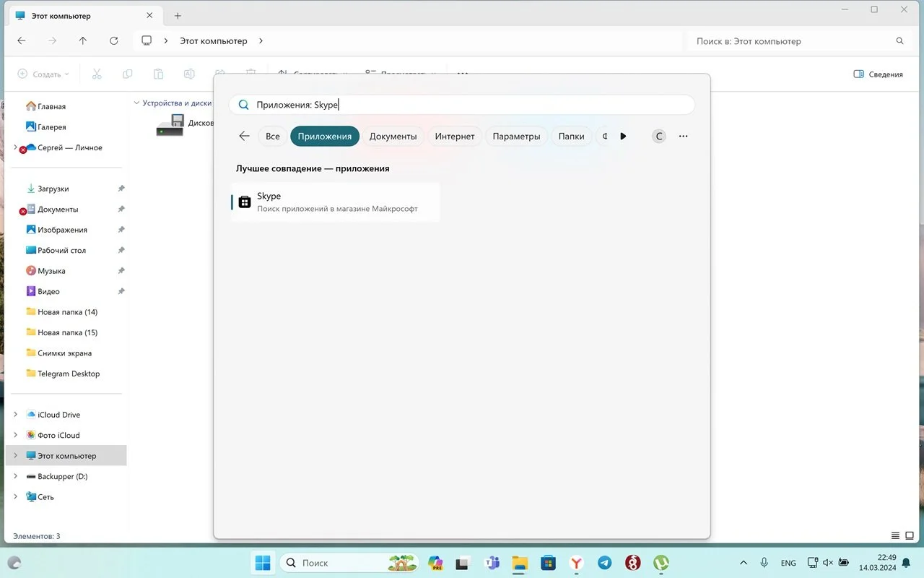The height and width of the screenshot is (578, 924).
Task: Expand the 'Этот компьютер' tree node
Action: tap(16, 456)
